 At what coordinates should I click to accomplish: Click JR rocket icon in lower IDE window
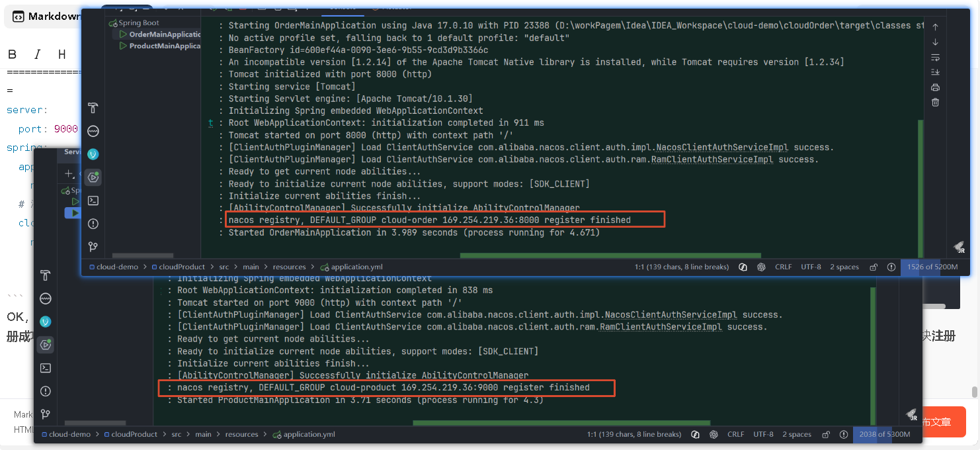912,414
